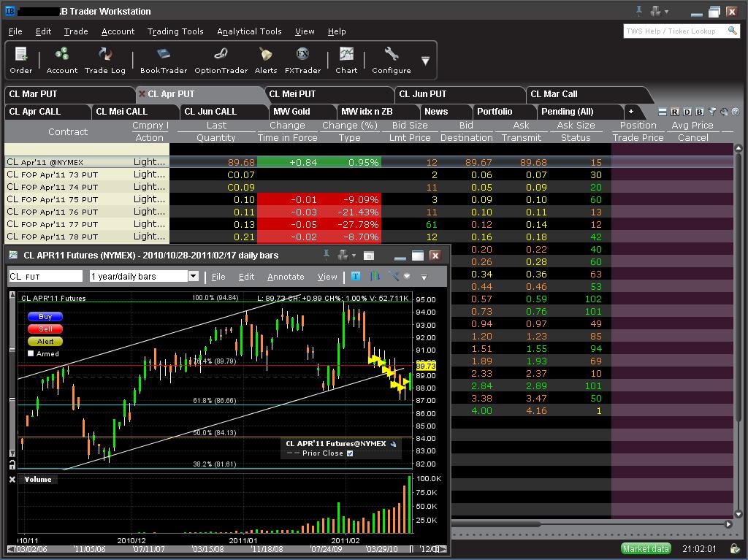748x560 pixels.
Task: Open the Order ticket tool
Action: click(x=21, y=60)
